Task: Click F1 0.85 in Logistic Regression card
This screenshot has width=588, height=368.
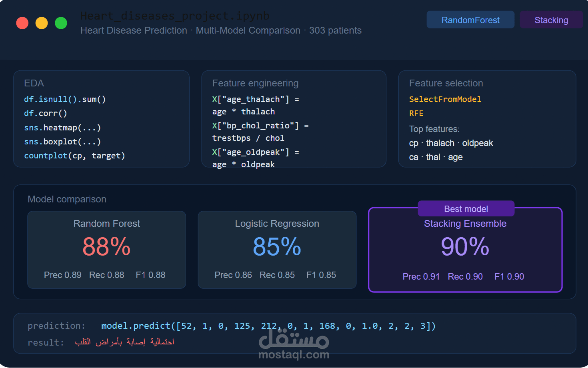Action: 321,275
